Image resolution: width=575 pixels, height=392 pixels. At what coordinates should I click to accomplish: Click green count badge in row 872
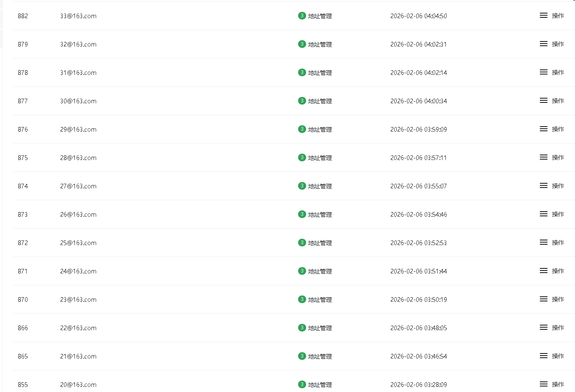tap(302, 243)
